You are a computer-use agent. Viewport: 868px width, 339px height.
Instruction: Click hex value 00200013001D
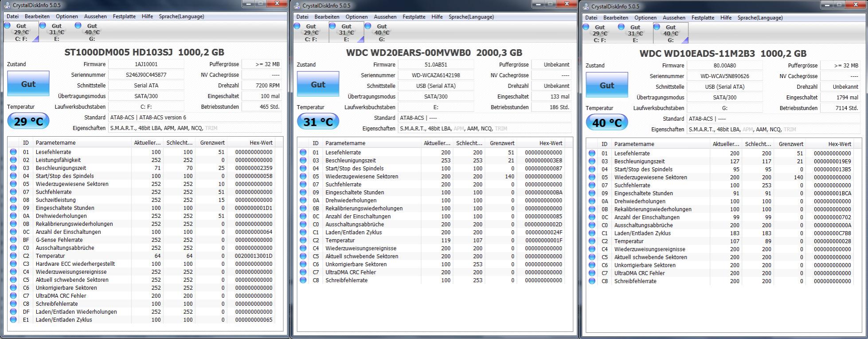[x=254, y=256]
